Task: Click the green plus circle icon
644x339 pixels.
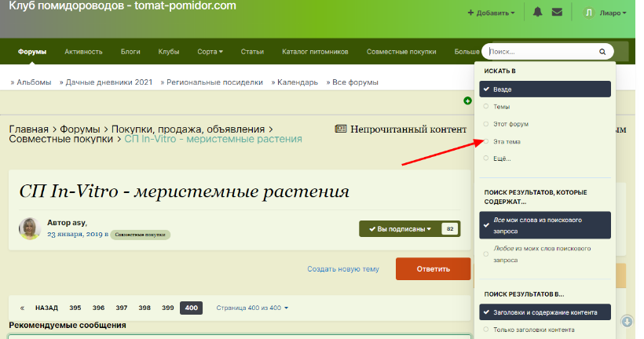Action: (468, 100)
